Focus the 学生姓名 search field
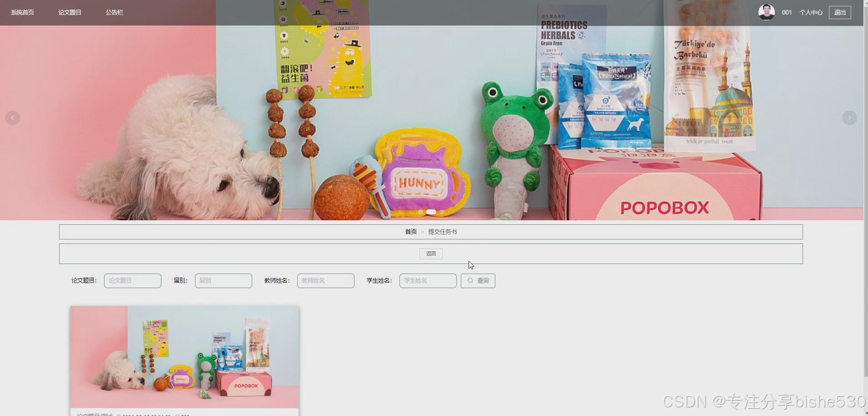This screenshot has width=868, height=416. [428, 281]
